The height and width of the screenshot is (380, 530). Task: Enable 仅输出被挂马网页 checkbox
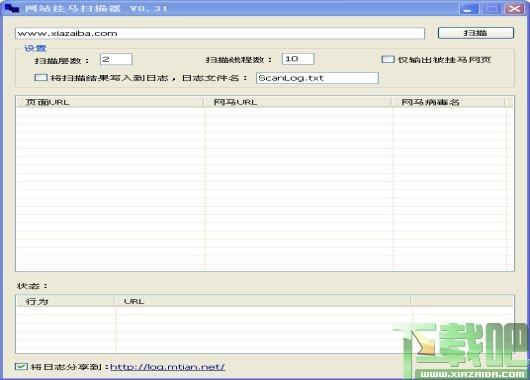click(x=388, y=60)
